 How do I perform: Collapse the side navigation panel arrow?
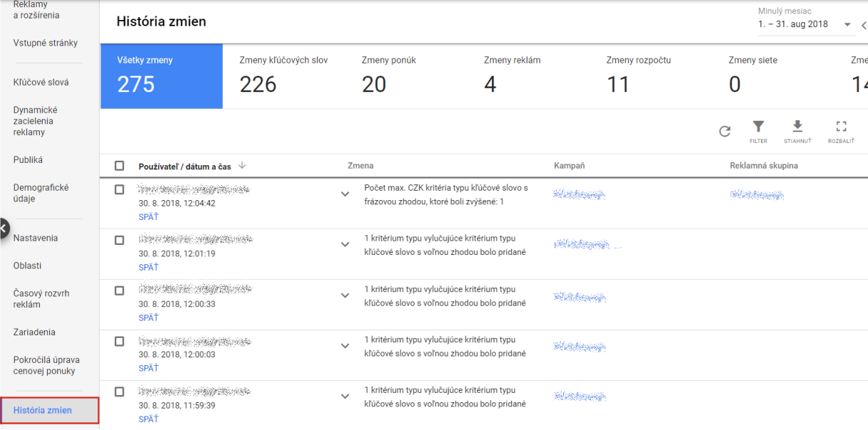4,229
